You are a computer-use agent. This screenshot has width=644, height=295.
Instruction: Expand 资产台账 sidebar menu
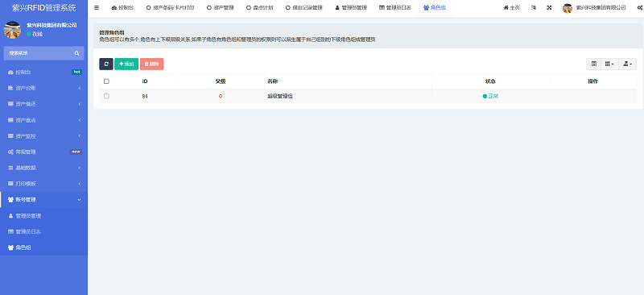point(43,88)
